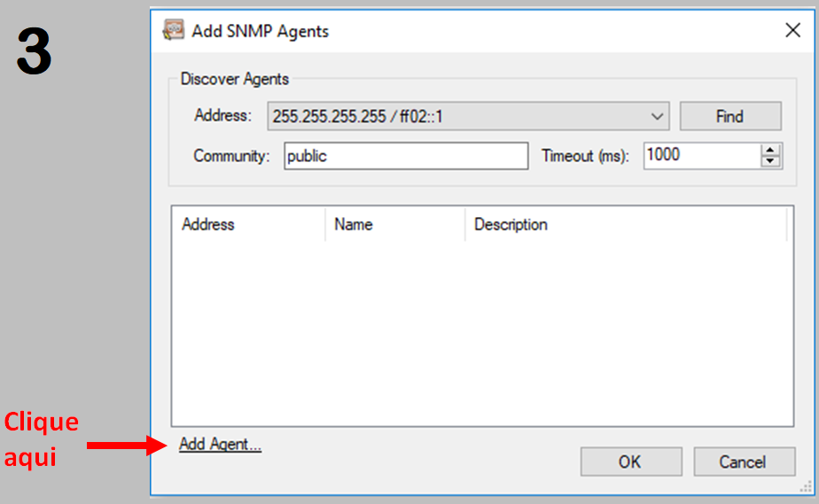Focus the Community field containing public

(405, 156)
